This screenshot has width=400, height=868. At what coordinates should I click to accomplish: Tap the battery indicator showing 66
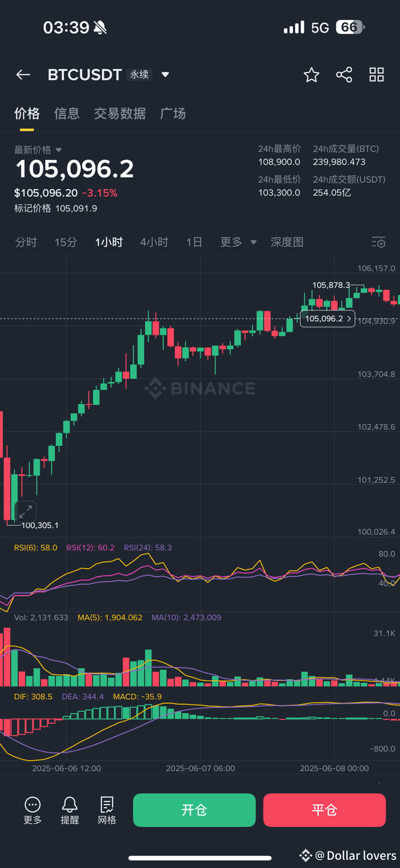[x=350, y=27]
